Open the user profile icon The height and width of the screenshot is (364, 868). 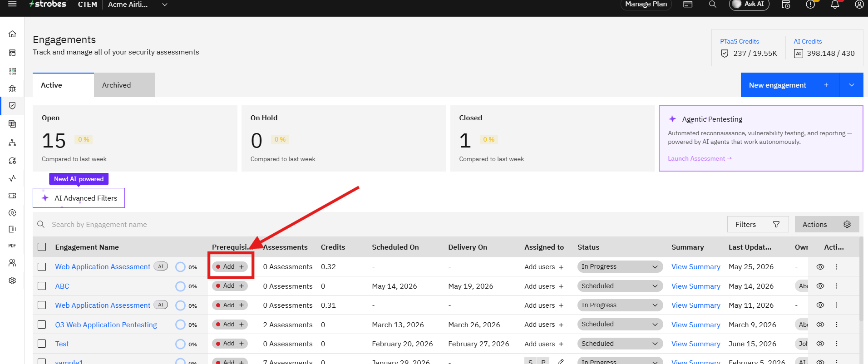[x=859, y=5]
